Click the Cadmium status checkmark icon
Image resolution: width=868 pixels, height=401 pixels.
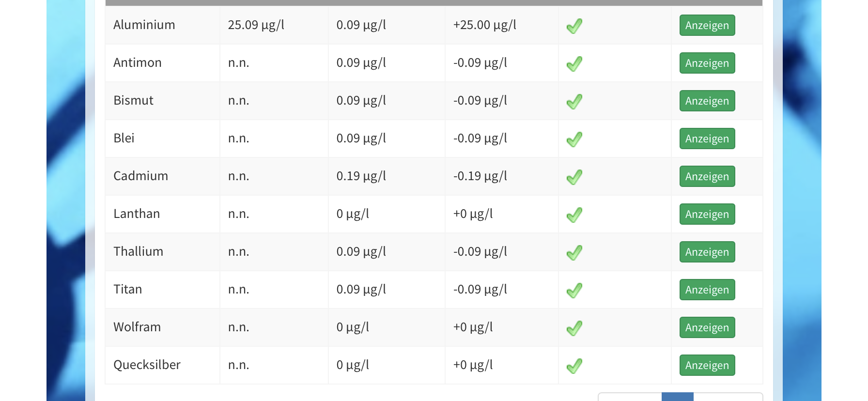click(x=574, y=177)
